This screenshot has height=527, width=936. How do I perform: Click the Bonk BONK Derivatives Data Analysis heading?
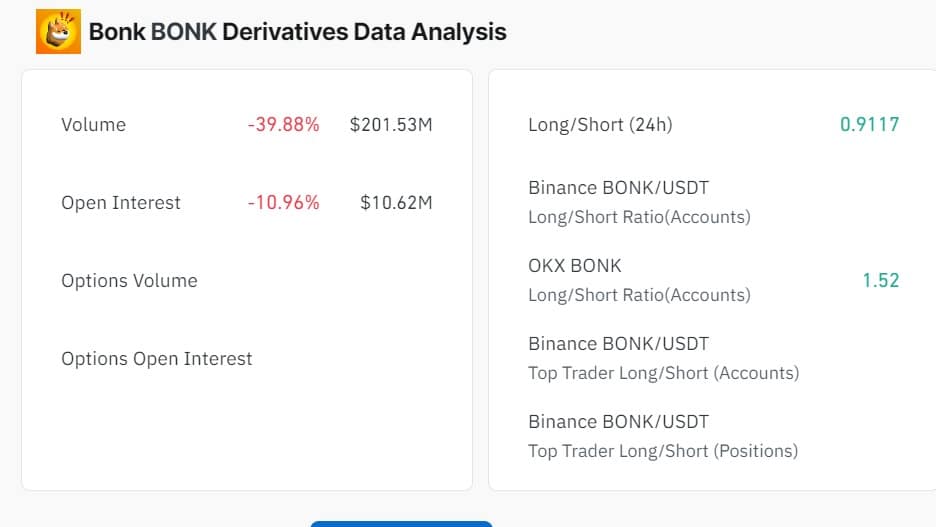(x=297, y=32)
